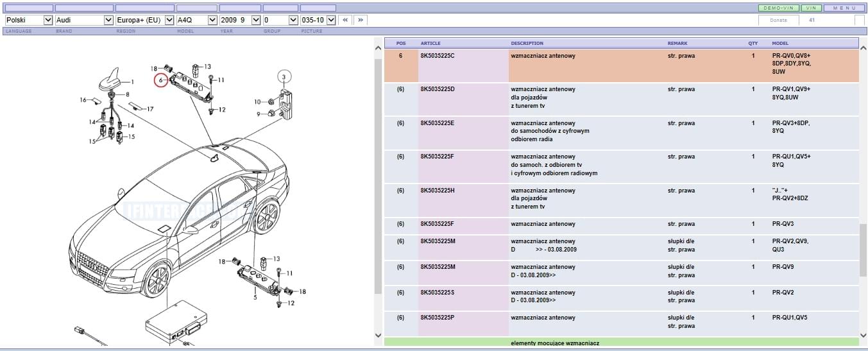Open the Language dropdown showing Polski

(29, 20)
